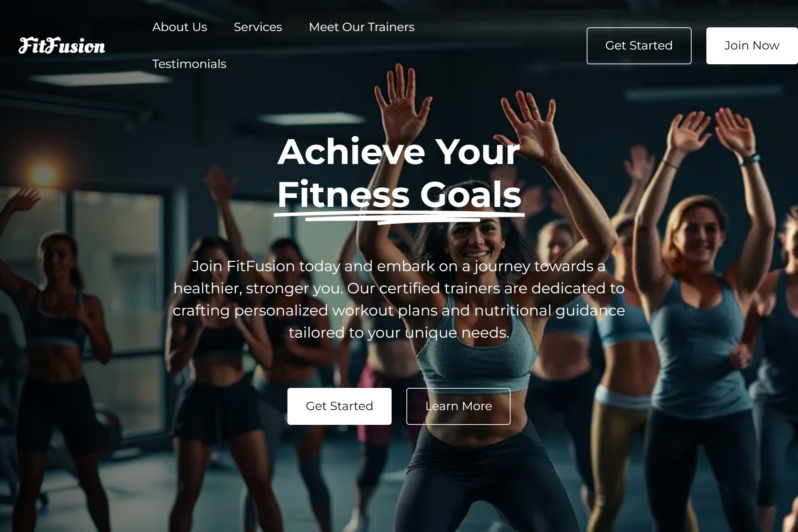Click the white Get Started hero button
Image resolution: width=798 pixels, height=532 pixels.
point(340,406)
